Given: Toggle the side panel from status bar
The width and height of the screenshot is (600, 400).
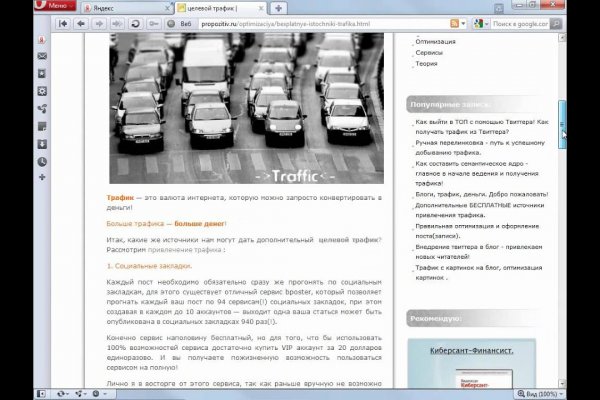Looking at the screenshot, I should [41, 393].
